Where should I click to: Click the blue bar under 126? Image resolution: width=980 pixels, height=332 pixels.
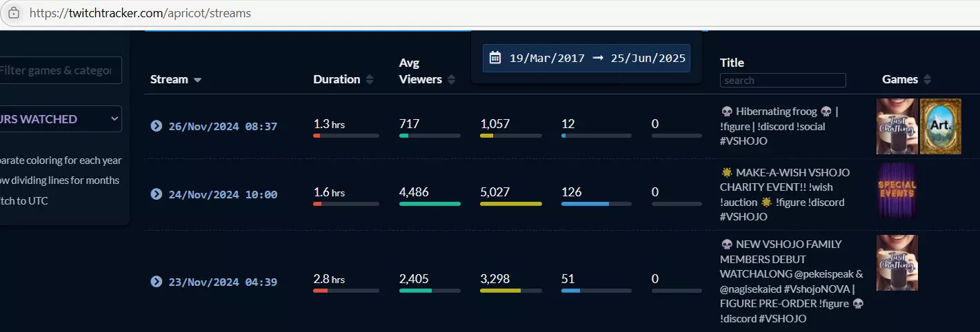coord(585,204)
